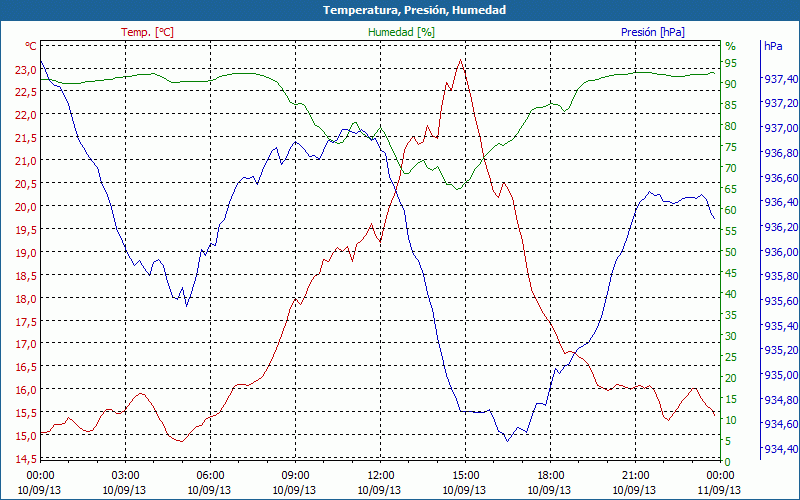Click the '934,40' pressure axis value
800x500 pixels.
[781, 449]
